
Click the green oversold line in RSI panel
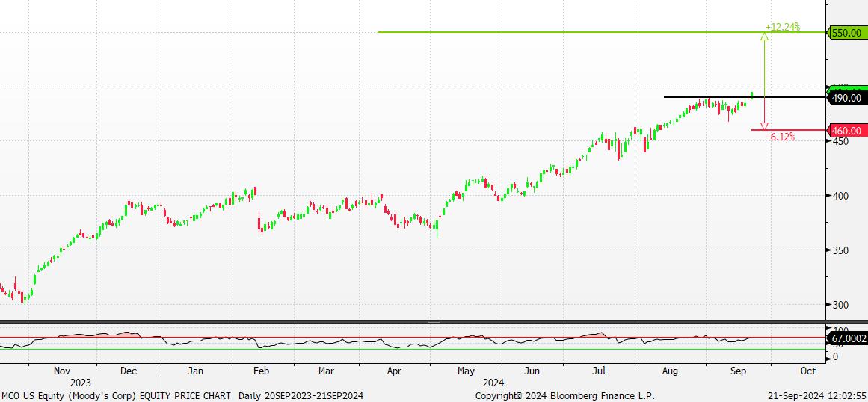(x=413, y=349)
